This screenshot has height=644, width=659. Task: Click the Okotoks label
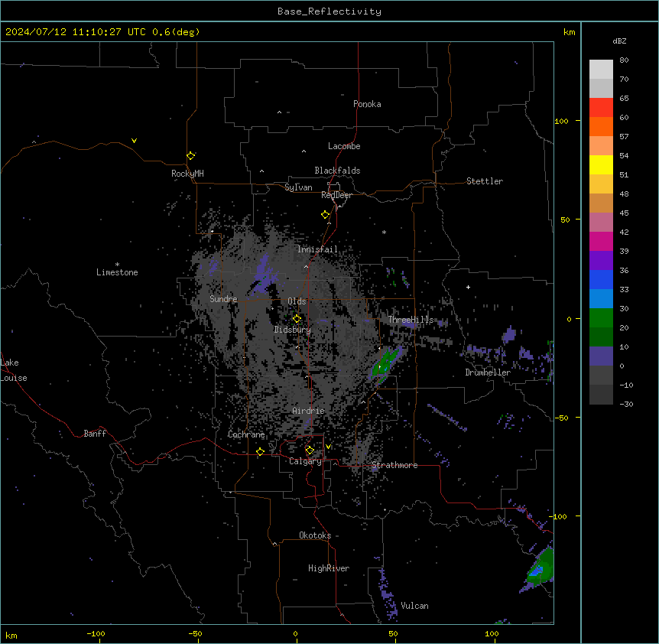(x=315, y=535)
